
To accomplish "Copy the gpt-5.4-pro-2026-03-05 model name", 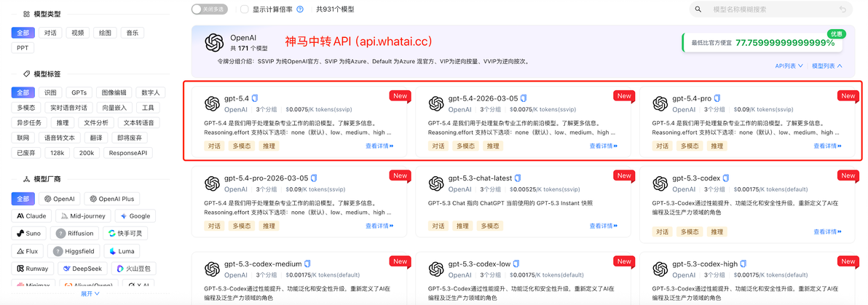I will click(x=313, y=178).
